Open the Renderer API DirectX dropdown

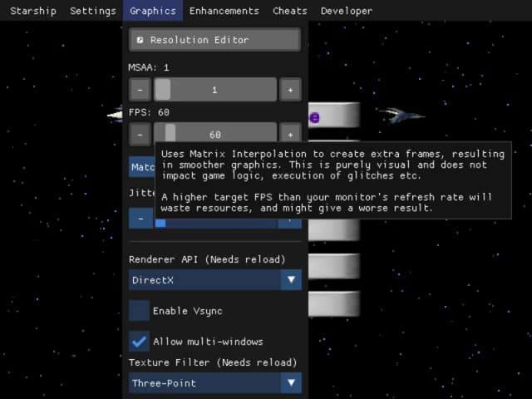(214, 280)
